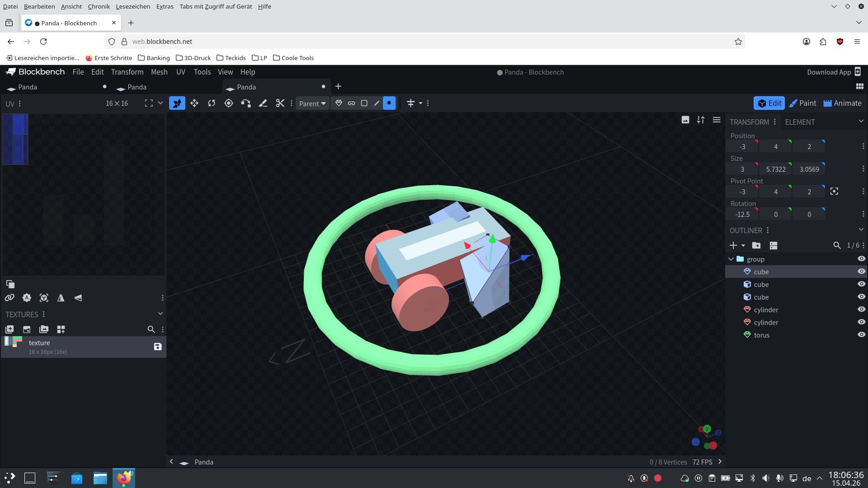The width and height of the screenshot is (868, 488).
Task: Select the Rotate tool in toolbar
Action: pyautogui.click(x=212, y=103)
